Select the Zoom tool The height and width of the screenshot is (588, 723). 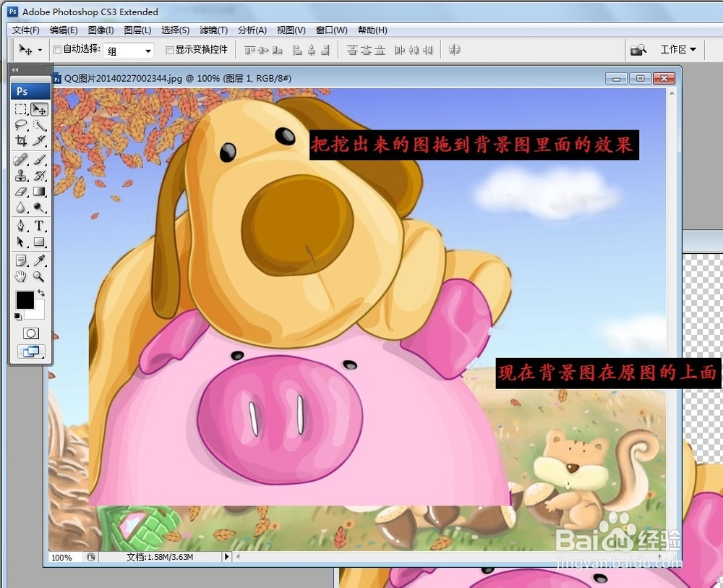coord(39,276)
